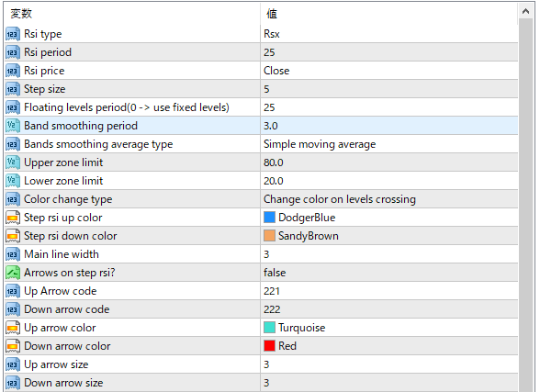
Task: Click the integer icon next to Rsi period
Action: [x=13, y=52]
